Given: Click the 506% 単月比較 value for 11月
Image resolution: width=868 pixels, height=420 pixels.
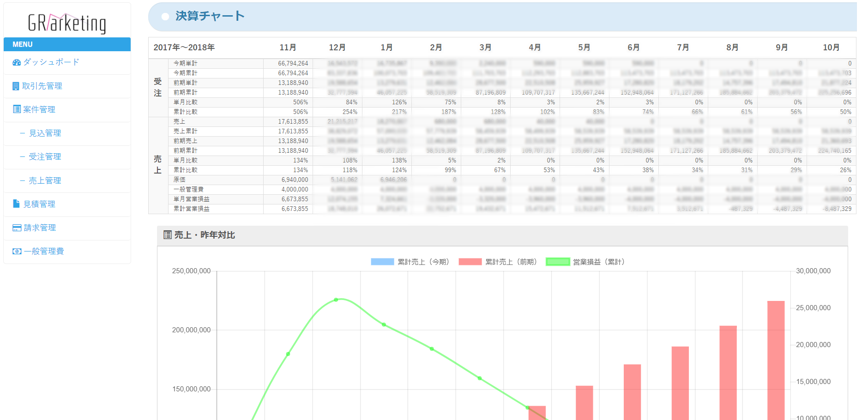Looking at the screenshot, I should [x=300, y=102].
